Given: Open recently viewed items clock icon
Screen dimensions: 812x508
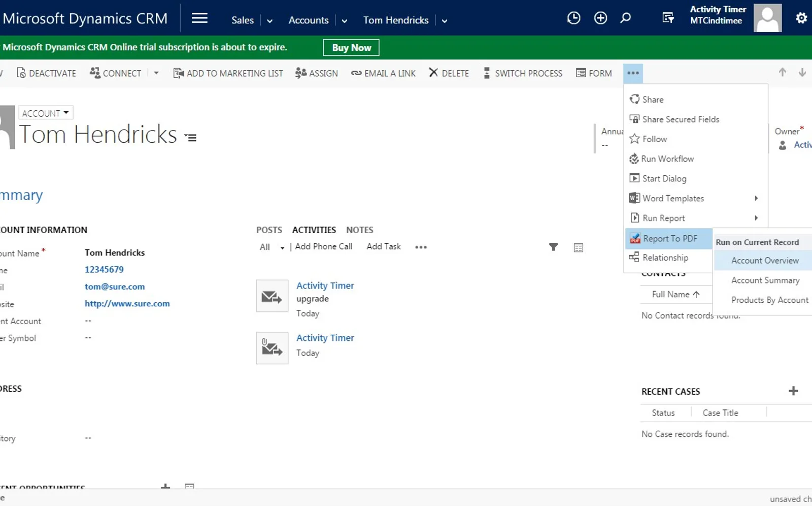Looking at the screenshot, I should [573, 18].
